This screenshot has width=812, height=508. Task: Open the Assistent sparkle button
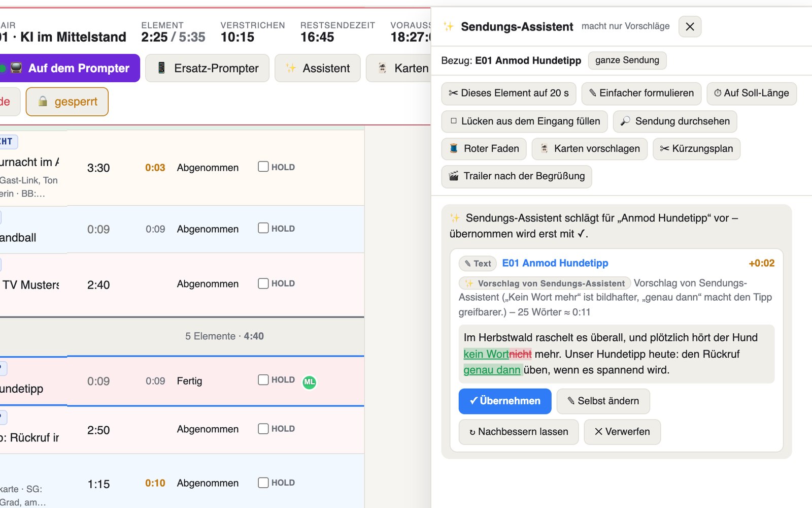(318, 68)
